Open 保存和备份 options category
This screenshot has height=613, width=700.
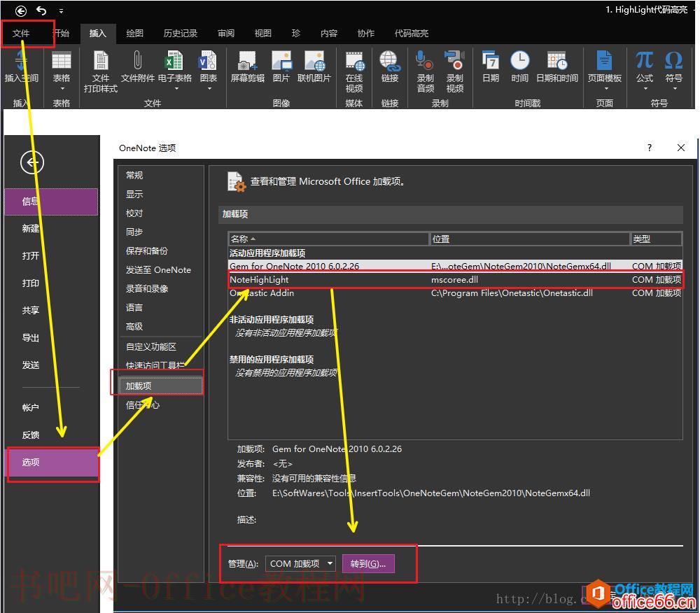(x=147, y=251)
